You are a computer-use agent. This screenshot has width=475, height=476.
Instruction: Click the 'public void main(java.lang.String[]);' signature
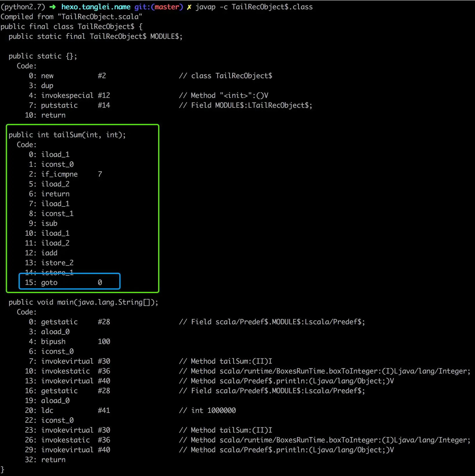(x=83, y=302)
